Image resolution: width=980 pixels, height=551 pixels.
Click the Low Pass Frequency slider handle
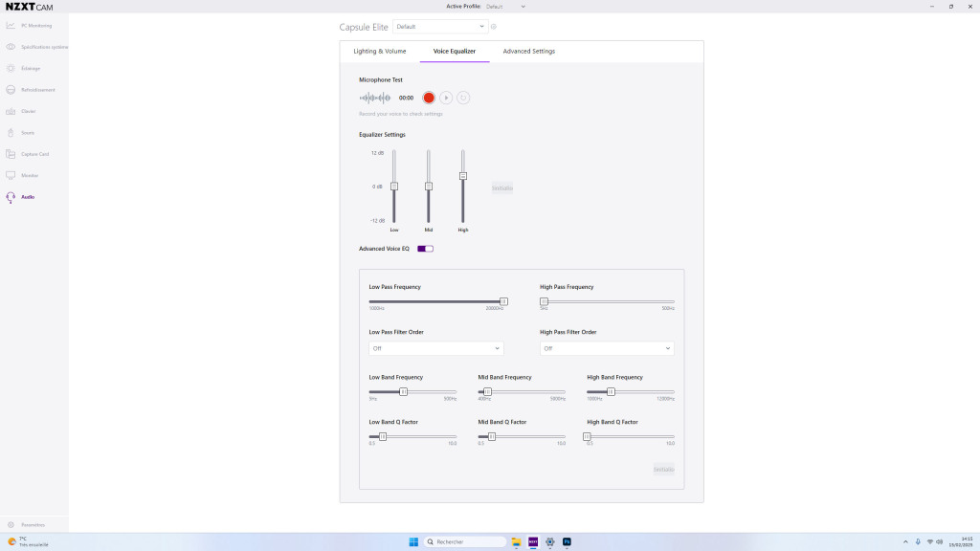pos(503,301)
